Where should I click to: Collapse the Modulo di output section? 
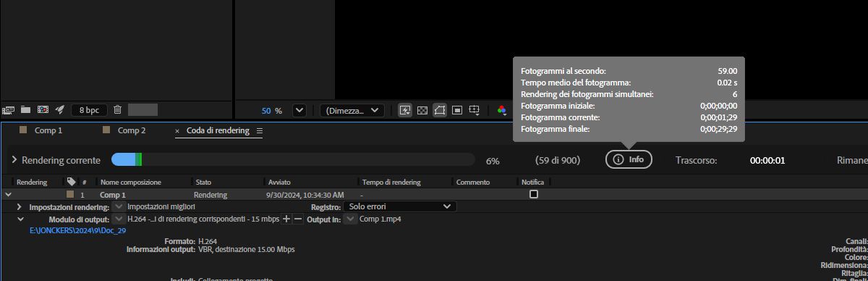pos(20,219)
